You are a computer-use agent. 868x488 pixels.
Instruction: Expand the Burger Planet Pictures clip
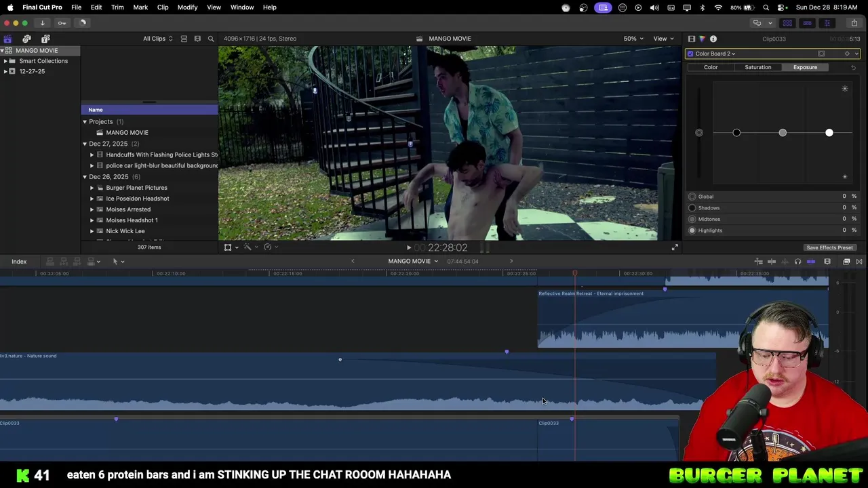coord(92,188)
